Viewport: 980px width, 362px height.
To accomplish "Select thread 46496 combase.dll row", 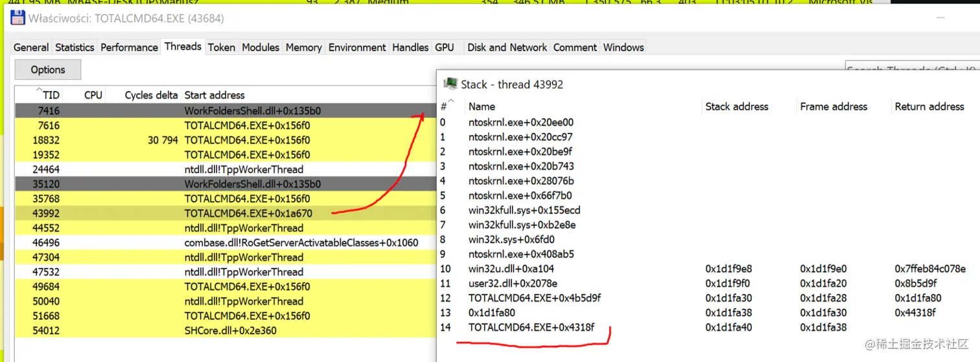I will coord(226,243).
